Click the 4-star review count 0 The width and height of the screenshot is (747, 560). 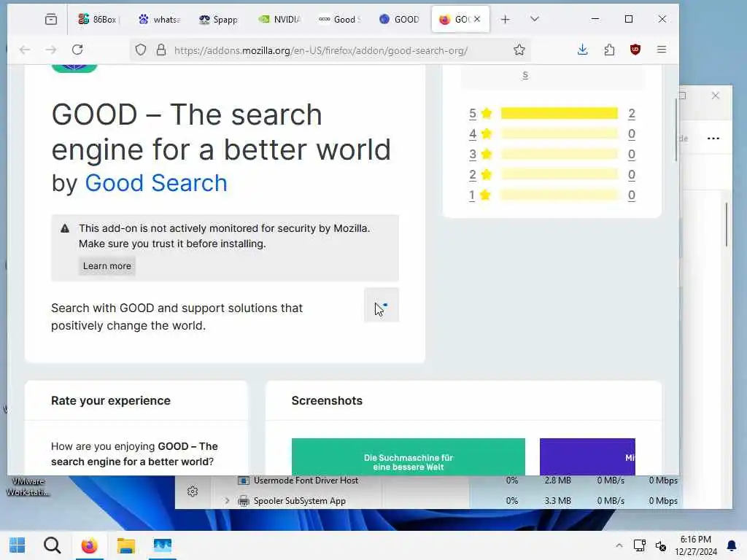632,134
